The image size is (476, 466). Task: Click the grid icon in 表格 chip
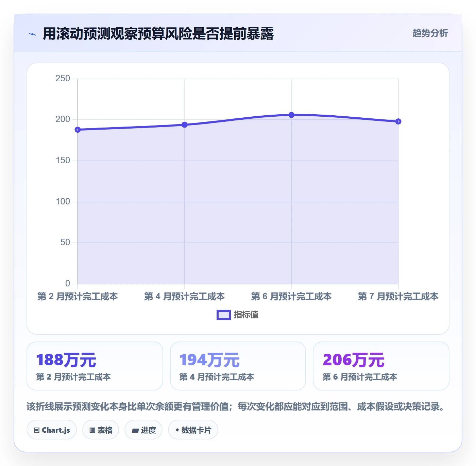point(92,430)
